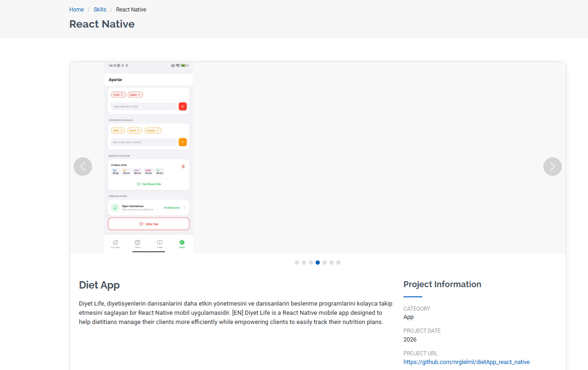Click the Project Information heading
588x370 pixels.
442,284
